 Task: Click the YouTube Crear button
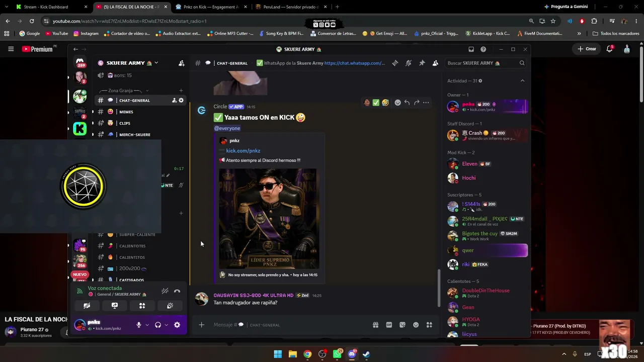tap(587, 49)
